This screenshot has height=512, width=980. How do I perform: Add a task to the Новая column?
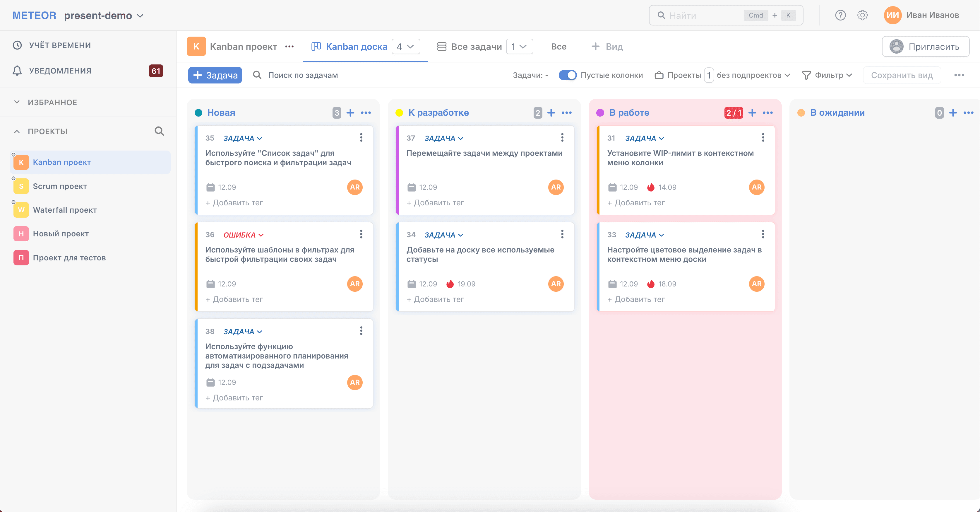(x=350, y=113)
